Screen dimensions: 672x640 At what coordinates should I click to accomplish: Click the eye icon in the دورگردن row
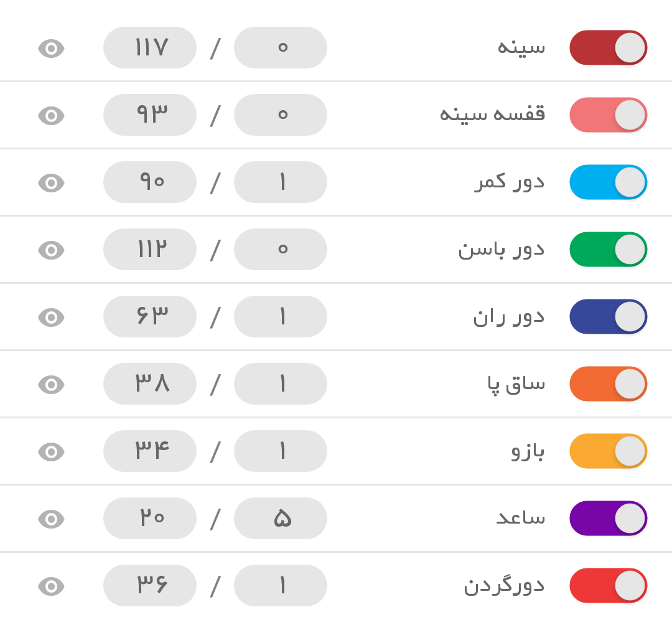point(51,586)
